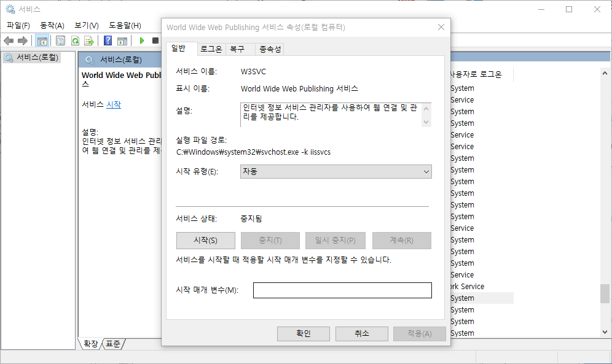Screen dimensions: 612x364
Task: Open Help with the blue question mark icon
Action: click(108, 41)
